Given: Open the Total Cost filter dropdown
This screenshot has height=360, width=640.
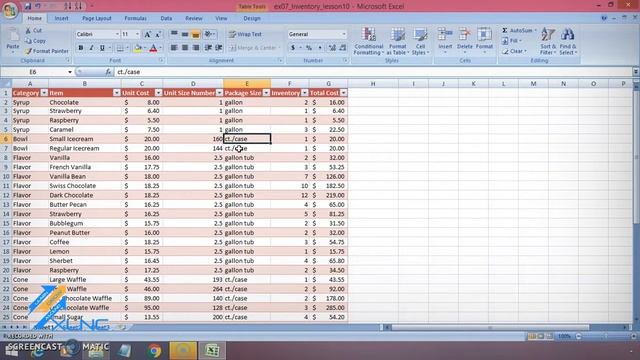Looking at the screenshot, I should [x=343, y=93].
